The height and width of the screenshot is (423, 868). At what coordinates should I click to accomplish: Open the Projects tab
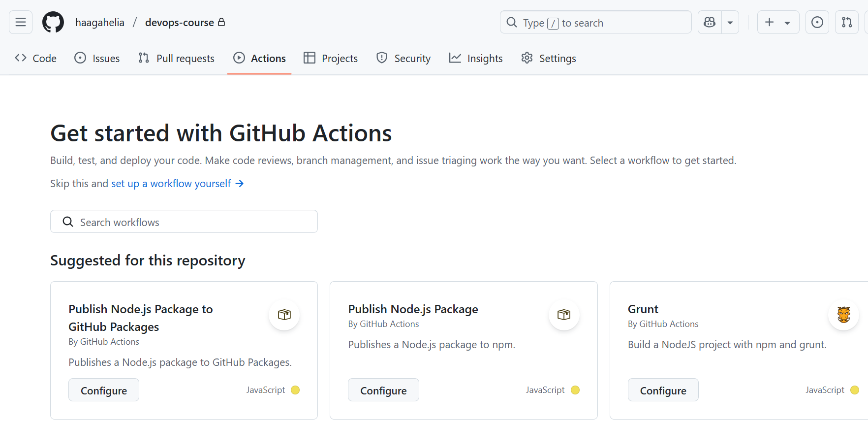pos(331,58)
